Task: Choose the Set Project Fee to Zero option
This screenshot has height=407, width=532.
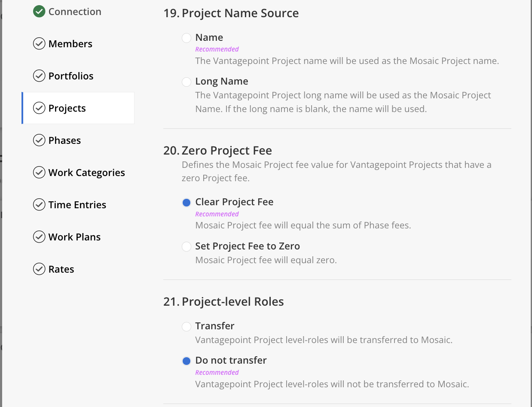Action: click(x=187, y=246)
